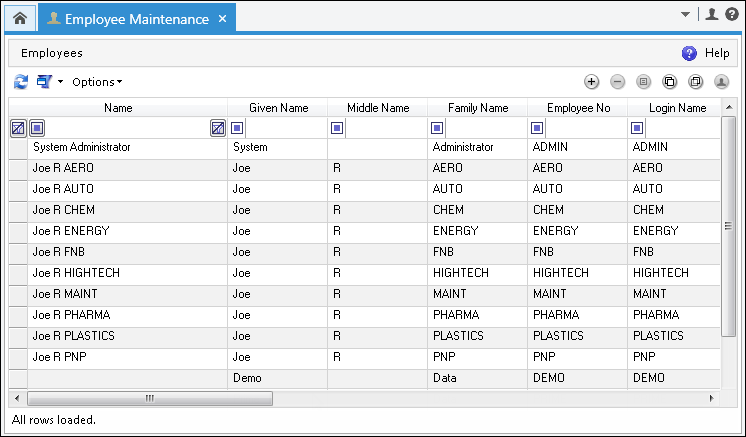Click the blue Help icon in Employees header
This screenshot has height=437, width=746.
tap(689, 53)
